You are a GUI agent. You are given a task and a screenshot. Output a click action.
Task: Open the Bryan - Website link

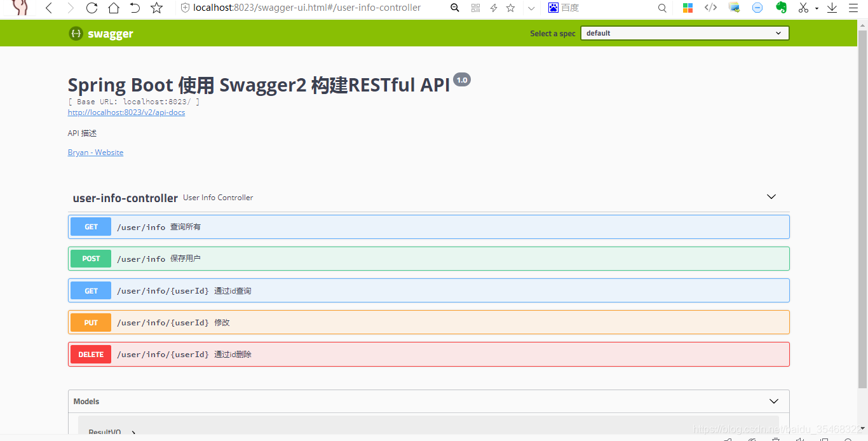[x=95, y=152]
